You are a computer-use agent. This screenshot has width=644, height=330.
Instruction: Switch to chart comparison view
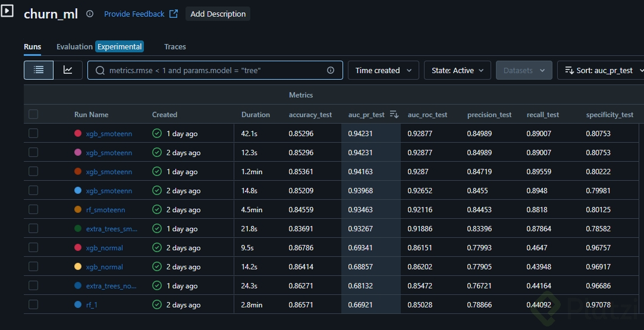pyautogui.click(x=68, y=70)
